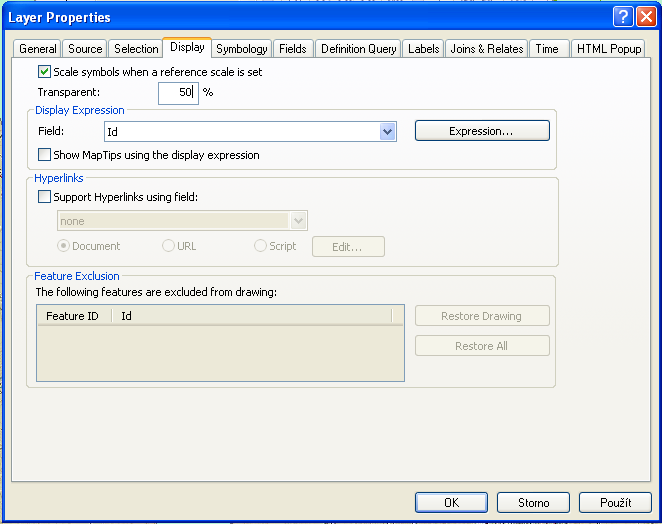Screen dimensions: 662x524
Task: Expand the Field dropdown arrow
Action: [388, 132]
